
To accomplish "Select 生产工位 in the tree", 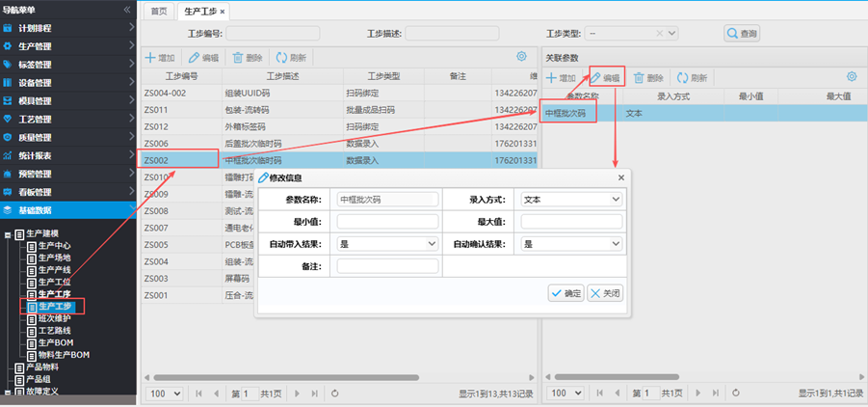I will point(54,283).
